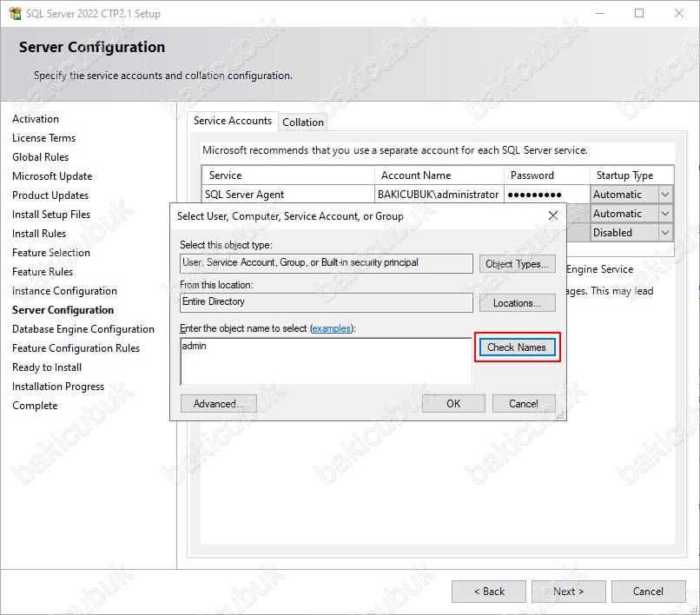The image size is (700, 615).
Task: Click the Feature Rules step
Action: coord(43,272)
